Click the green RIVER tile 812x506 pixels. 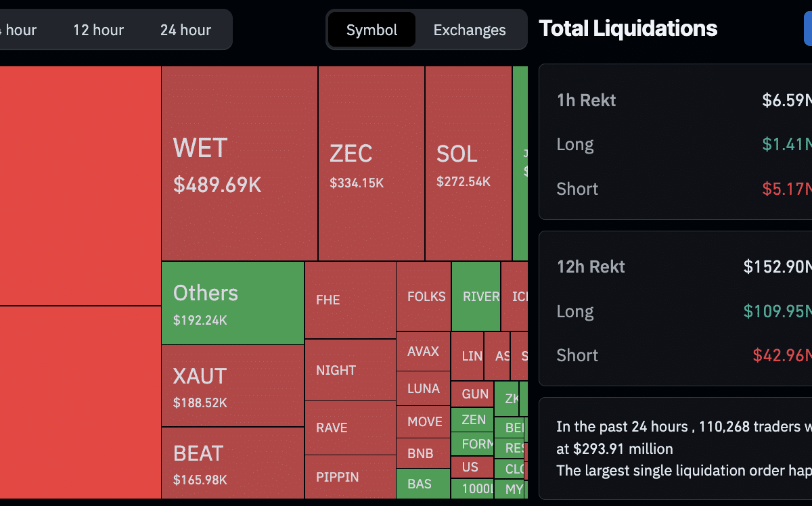click(x=476, y=296)
